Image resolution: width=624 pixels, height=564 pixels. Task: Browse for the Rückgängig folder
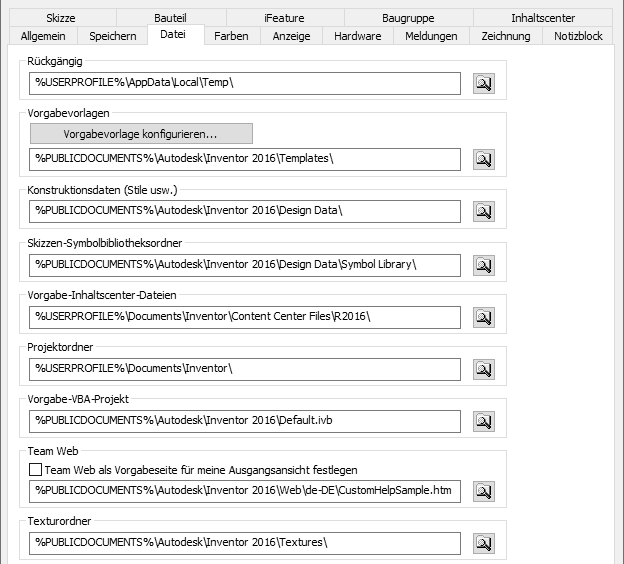pyautogui.click(x=483, y=84)
